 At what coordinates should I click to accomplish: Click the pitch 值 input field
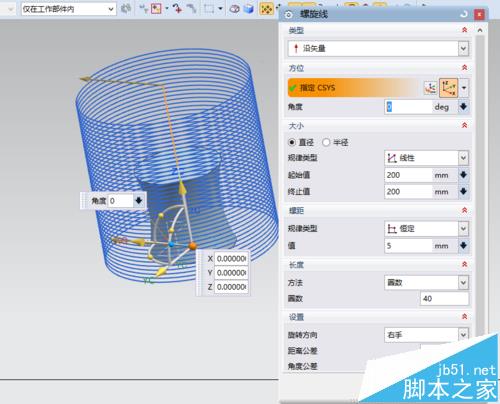point(409,246)
